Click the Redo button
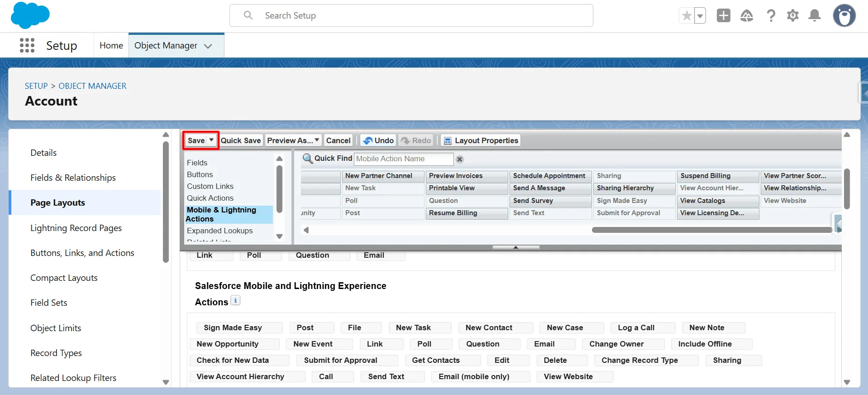 (416, 140)
